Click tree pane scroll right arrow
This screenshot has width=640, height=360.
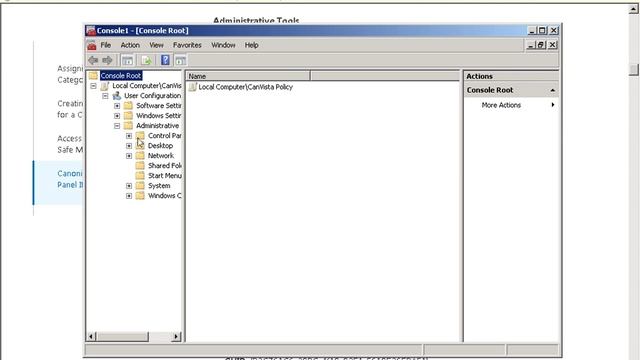tap(176, 337)
